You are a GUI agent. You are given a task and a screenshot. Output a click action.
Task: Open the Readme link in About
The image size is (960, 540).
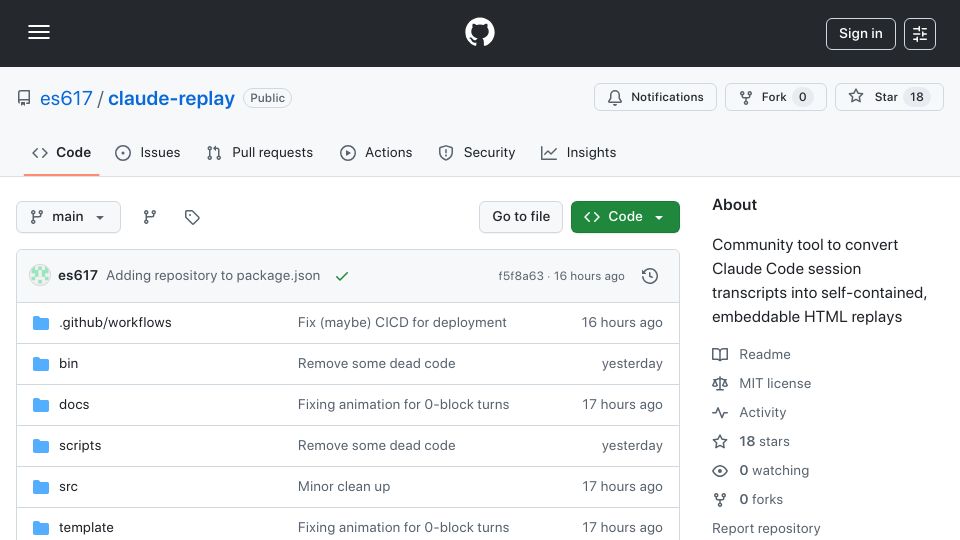[x=765, y=354]
